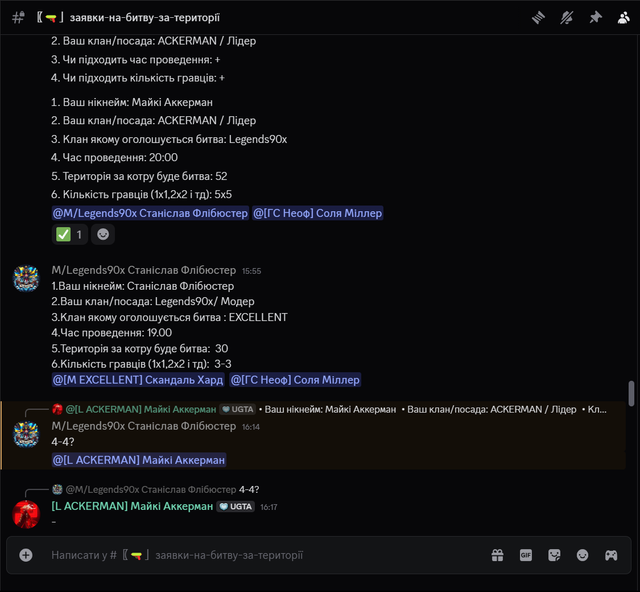
Task: Click message text '4-4?' at 16:14
Action: (x=63, y=442)
